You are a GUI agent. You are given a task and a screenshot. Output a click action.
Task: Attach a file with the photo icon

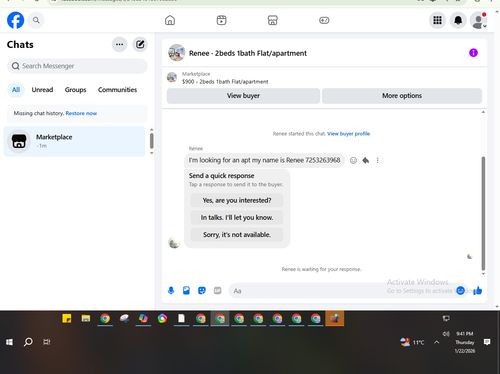click(186, 291)
